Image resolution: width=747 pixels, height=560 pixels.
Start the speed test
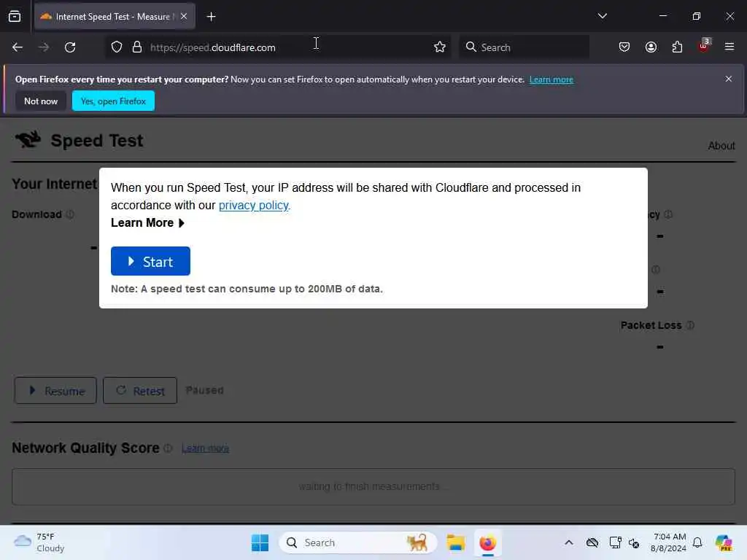150,261
